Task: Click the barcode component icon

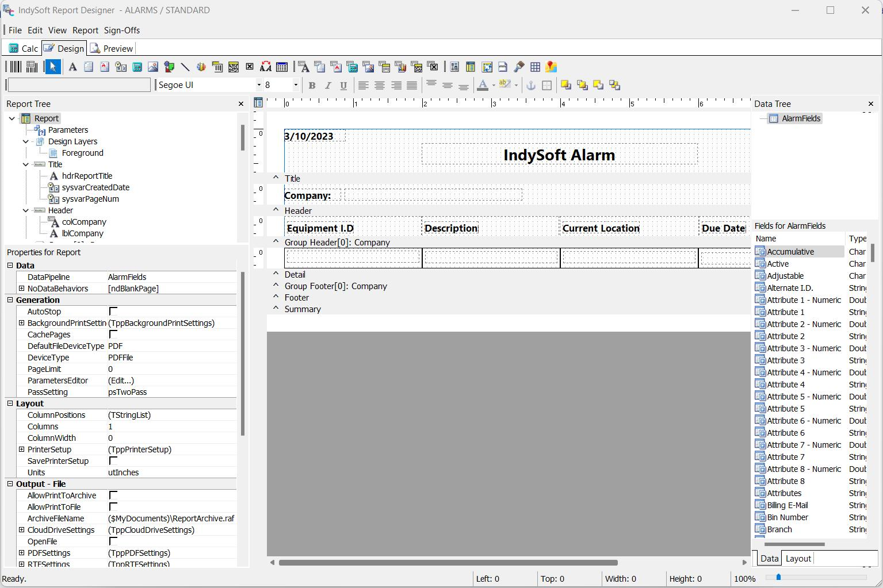Action: 16,67
